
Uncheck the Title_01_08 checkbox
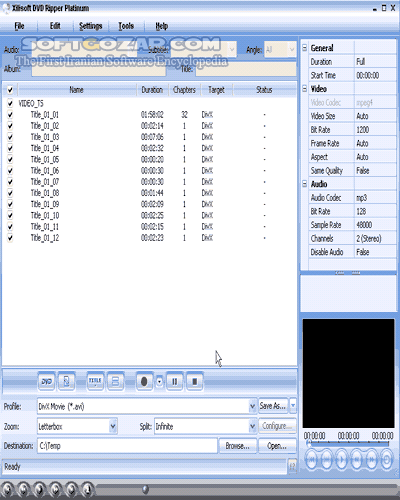10,193
